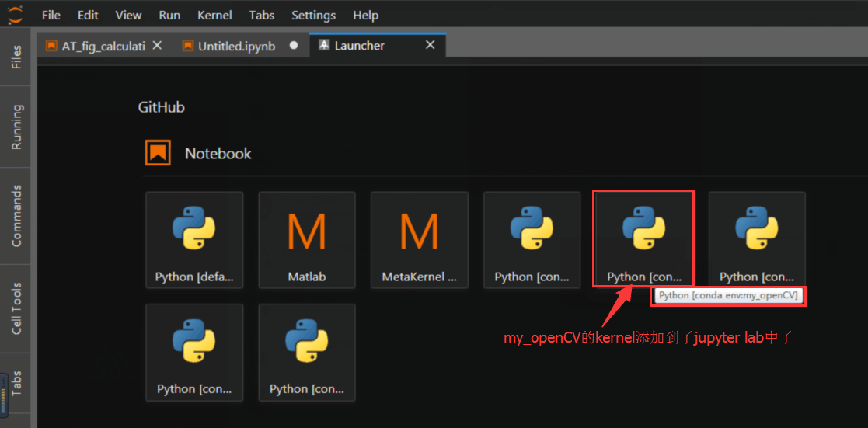Open the Run menu

[169, 16]
